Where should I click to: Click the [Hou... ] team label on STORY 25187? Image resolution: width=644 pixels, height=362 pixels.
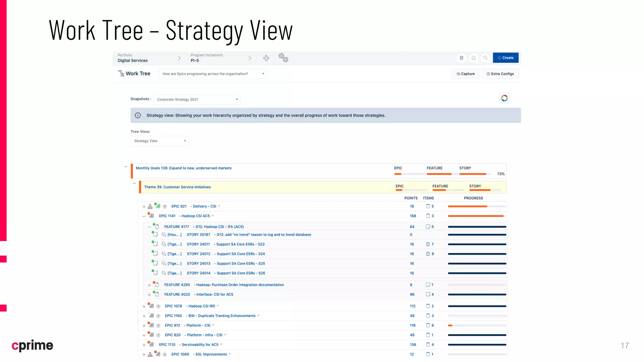(x=175, y=235)
